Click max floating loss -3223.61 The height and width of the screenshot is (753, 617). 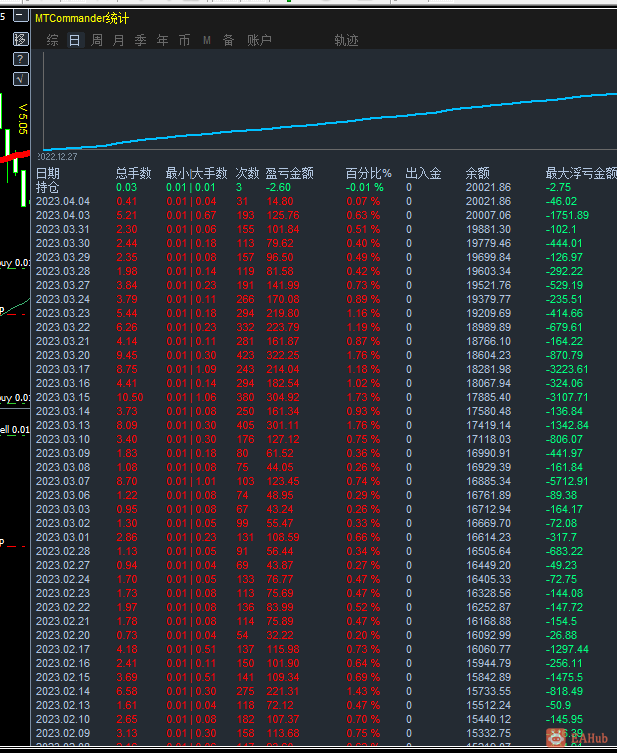(x=567, y=369)
